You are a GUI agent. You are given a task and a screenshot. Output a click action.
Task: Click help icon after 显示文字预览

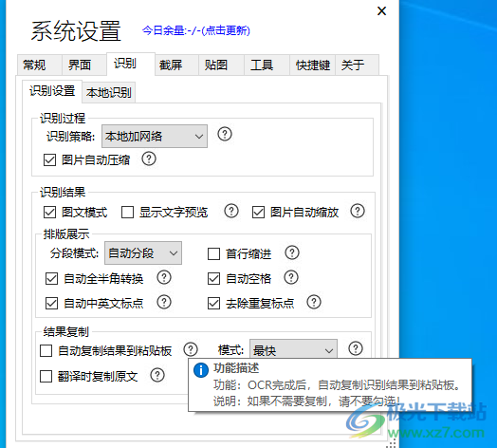coord(231,211)
